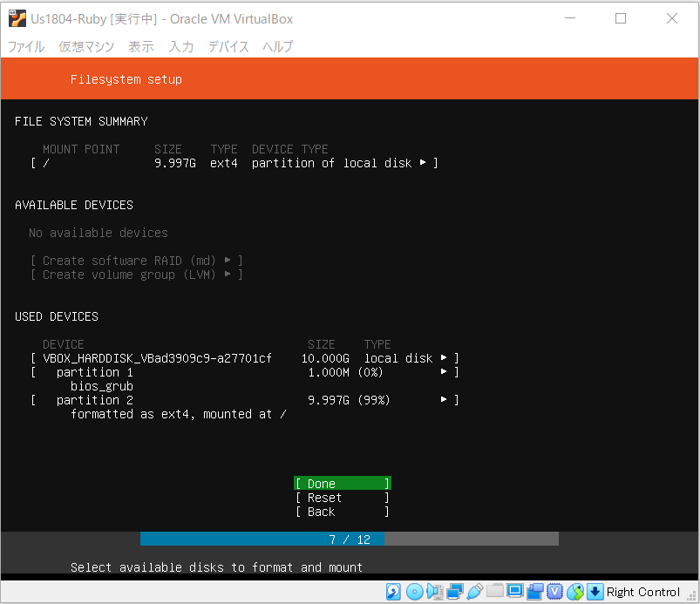Click the hard disk activity status icon
This screenshot has height=604, width=700.
click(x=393, y=592)
